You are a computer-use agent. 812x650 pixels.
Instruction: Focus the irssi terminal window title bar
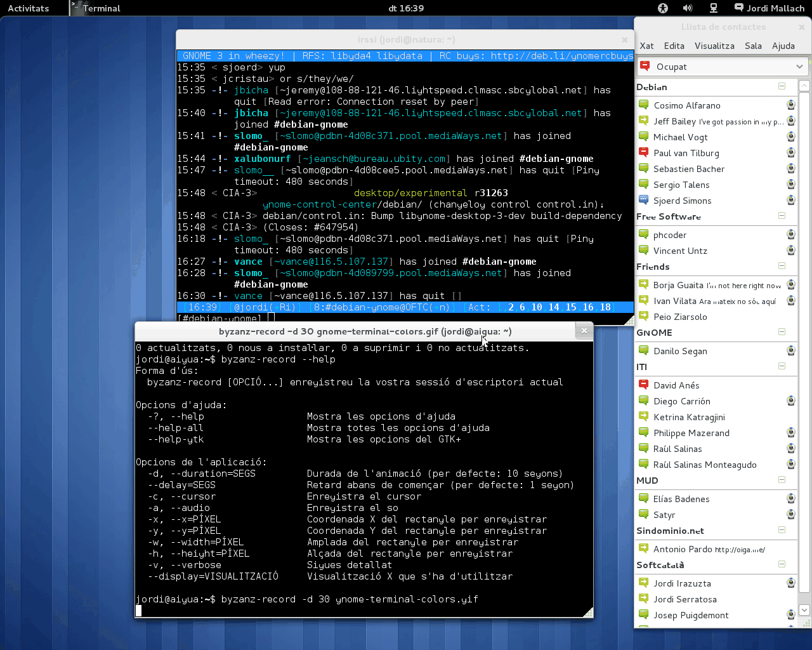406,39
